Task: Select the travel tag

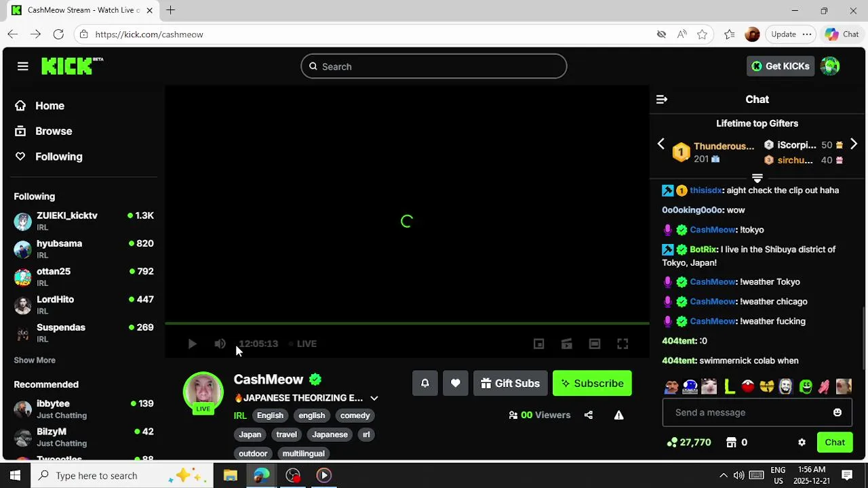Action: 286,434
